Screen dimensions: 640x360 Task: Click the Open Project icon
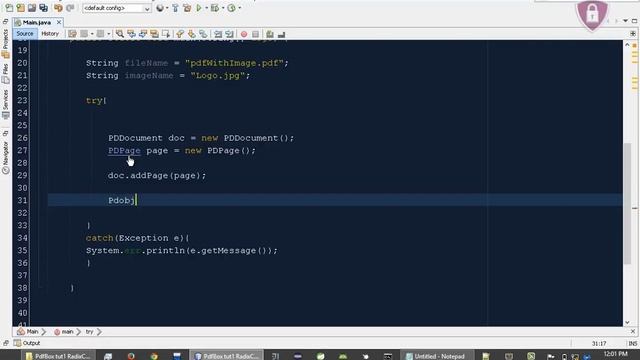32,8
